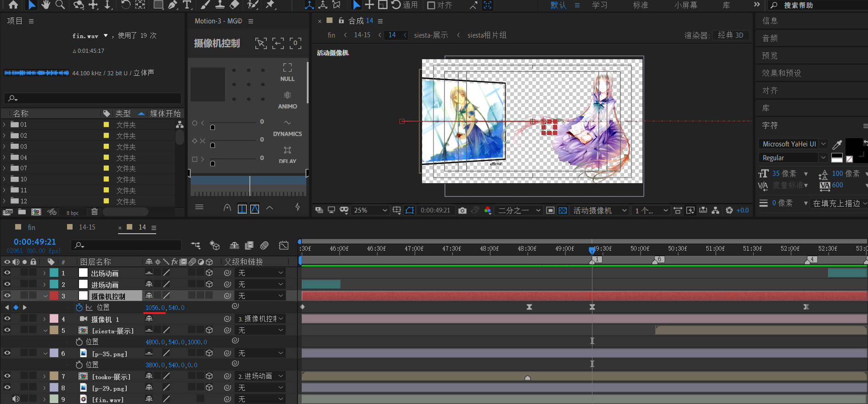868x404 pixels.
Task: Open the graph editor in timeline
Action: pos(284,245)
